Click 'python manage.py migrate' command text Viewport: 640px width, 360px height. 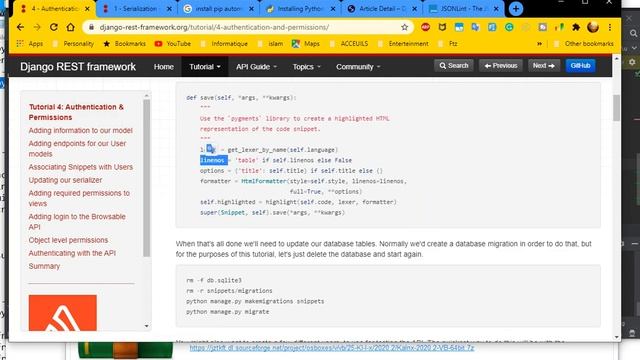pos(227,311)
